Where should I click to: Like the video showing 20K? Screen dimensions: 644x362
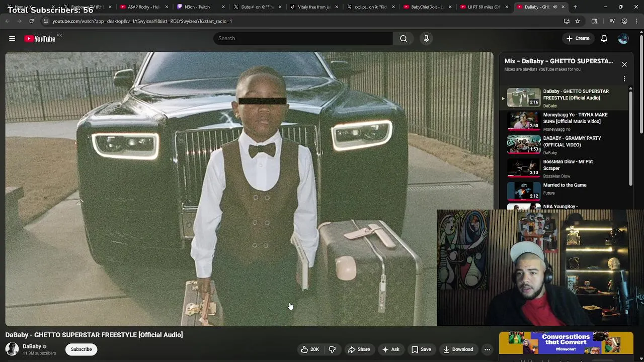click(310, 349)
